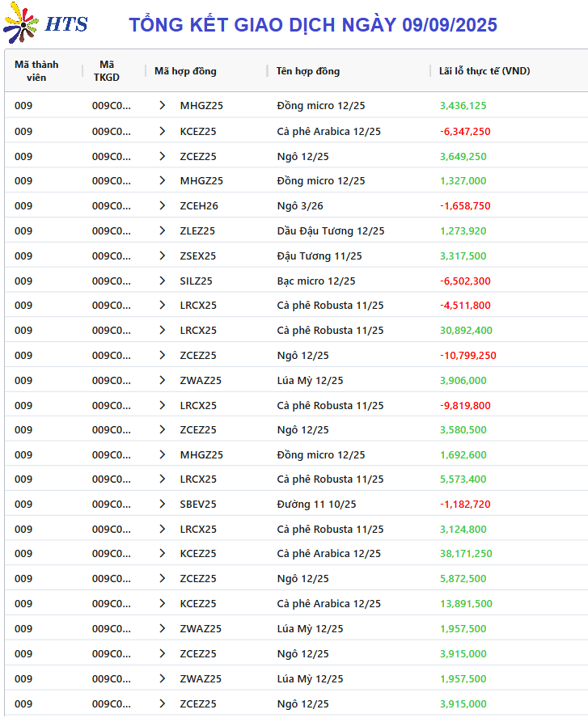Expand the first MHGZ25 Đồng micro row
Image resolution: width=588 pixels, height=718 pixels.
pyautogui.click(x=162, y=105)
